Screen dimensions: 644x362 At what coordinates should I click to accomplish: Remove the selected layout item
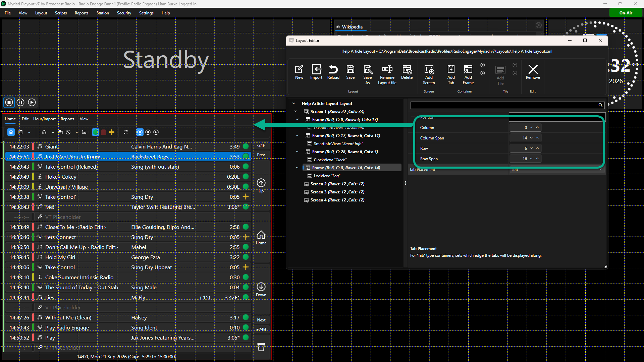coord(533,72)
